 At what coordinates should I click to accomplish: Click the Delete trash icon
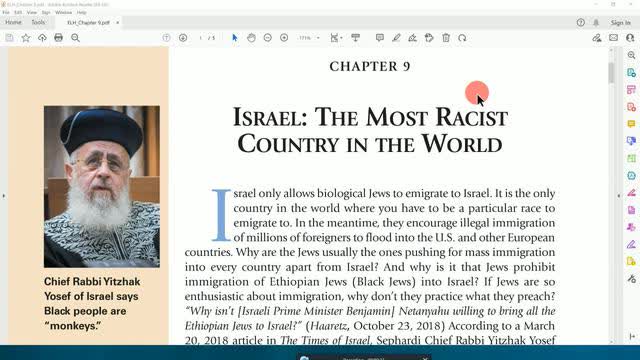[x=446, y=38]
